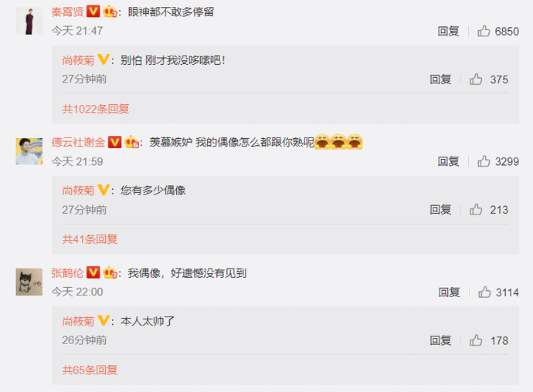Image resolution: width=533 pixels, height=392 pixels.
Task: Like 尚筱菊's reply with 178 likes
Action: [476, 340]
